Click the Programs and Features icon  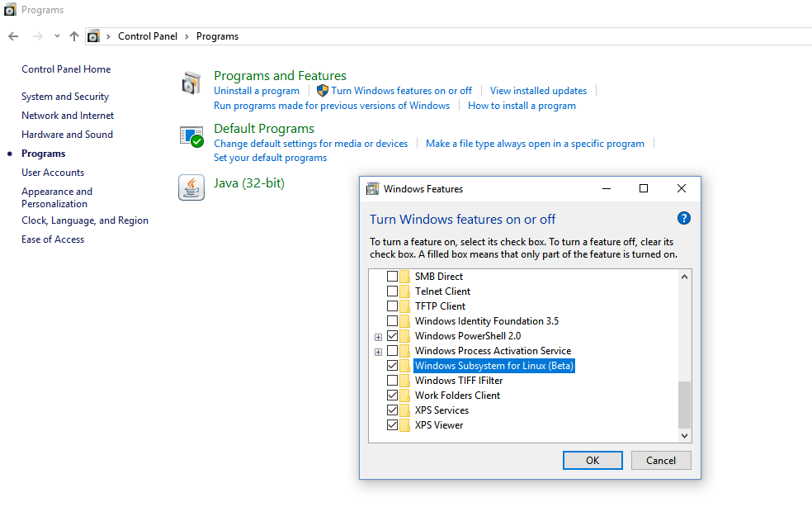(x=191, y=83)
